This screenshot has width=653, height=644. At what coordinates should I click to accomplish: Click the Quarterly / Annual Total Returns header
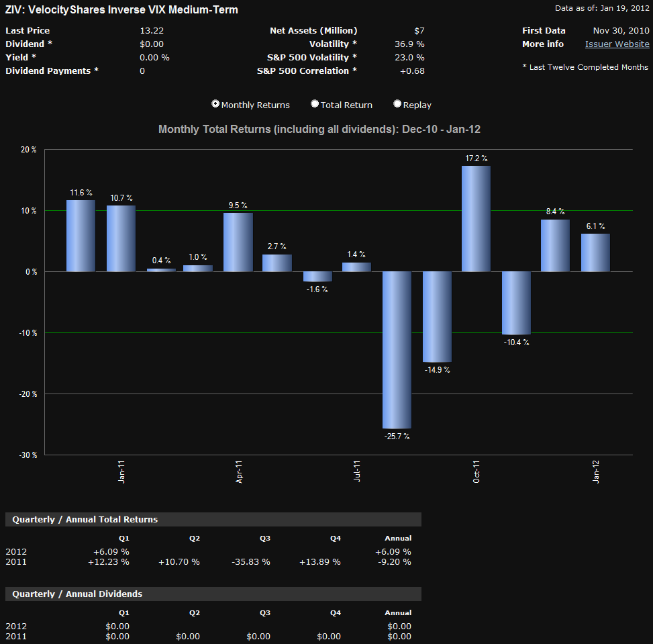(x=85, y=520)
